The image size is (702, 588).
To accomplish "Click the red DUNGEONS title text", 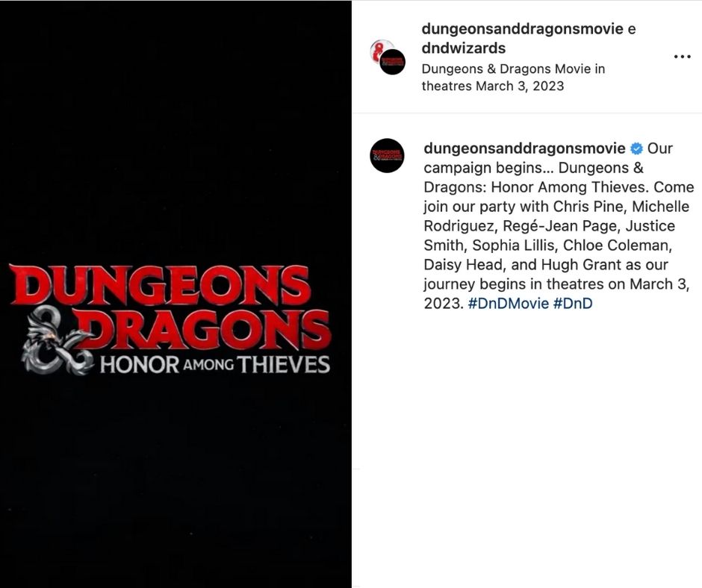I will (x=159, y=285).
